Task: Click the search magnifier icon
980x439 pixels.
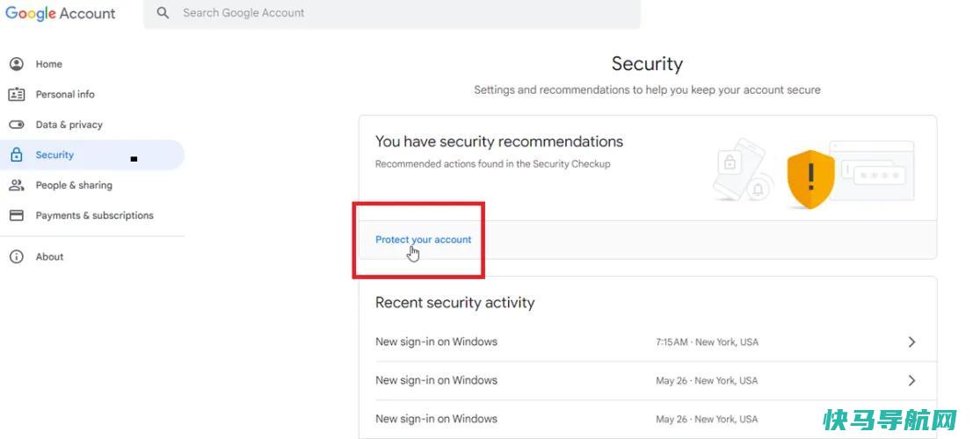Action: tap(163, 12)
